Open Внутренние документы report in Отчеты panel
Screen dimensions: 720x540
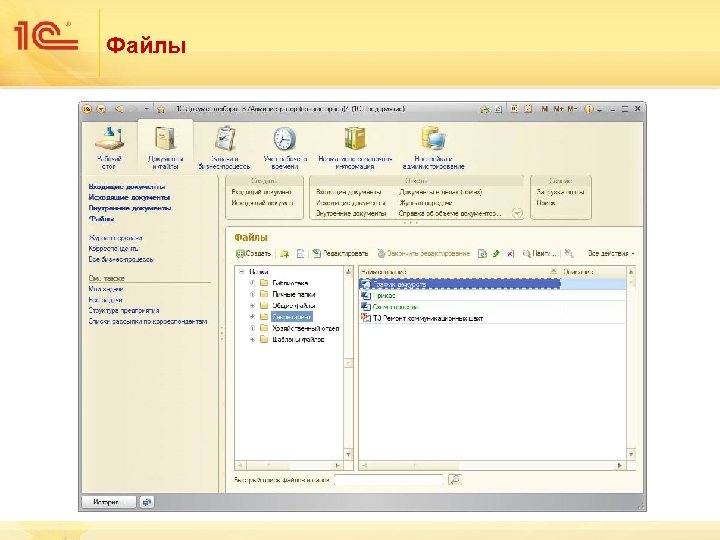[351, 214]
